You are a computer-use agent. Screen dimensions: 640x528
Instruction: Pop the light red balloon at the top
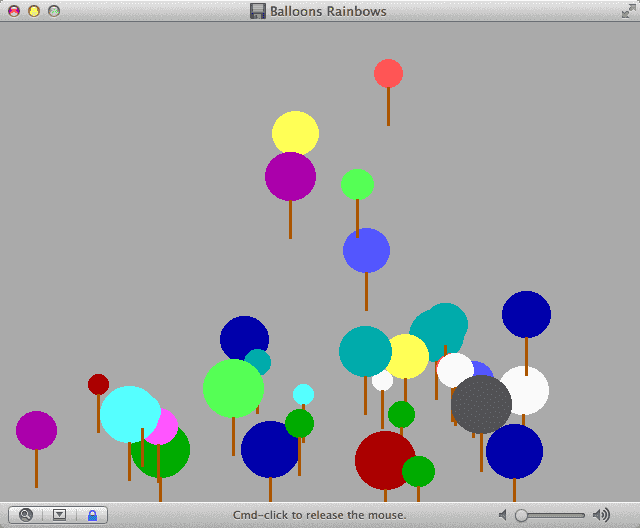coord(388,73)
